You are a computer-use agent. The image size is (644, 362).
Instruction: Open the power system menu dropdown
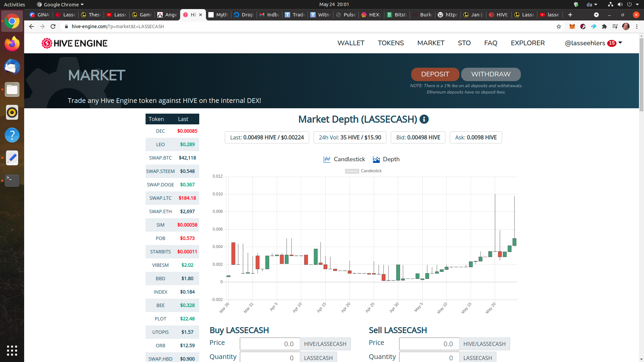click(x=633, y=4)
